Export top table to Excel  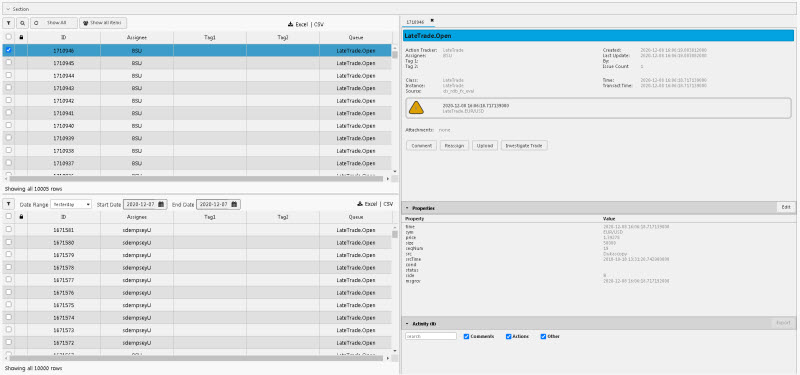coord(298,24)
